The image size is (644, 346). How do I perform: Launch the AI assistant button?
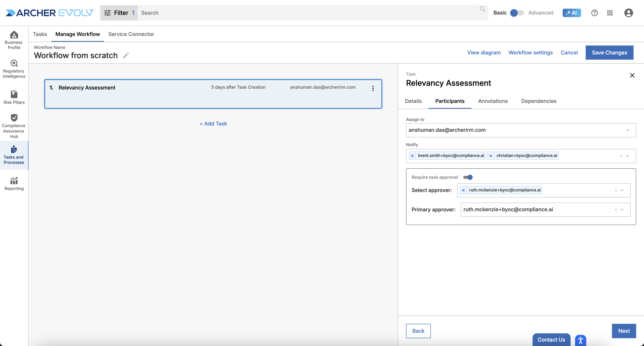572,13
